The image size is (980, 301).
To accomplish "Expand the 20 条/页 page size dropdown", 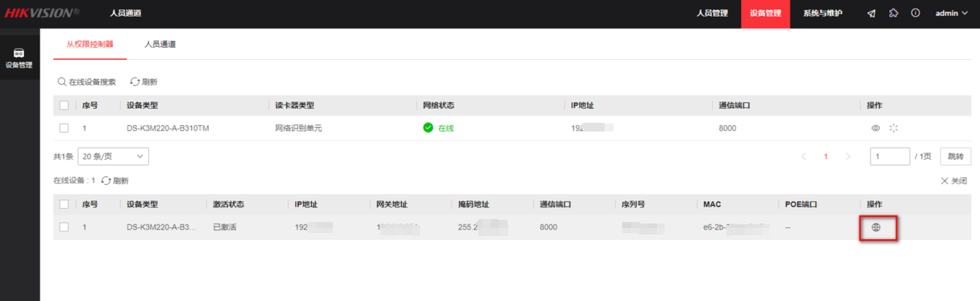I will (x=113, y=156).
